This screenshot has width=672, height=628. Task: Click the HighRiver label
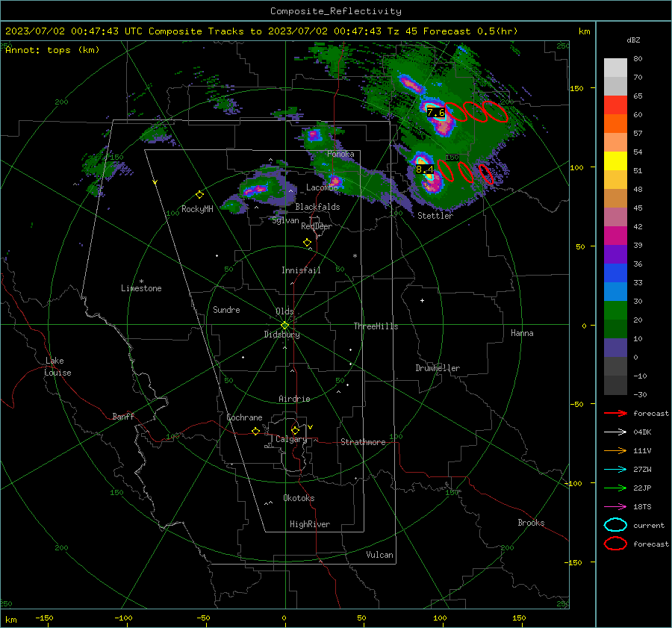[310, 524]
